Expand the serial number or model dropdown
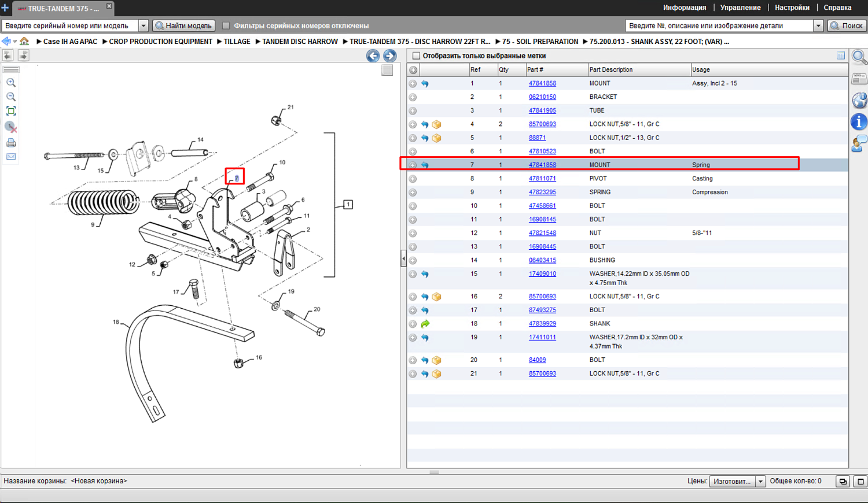The width and height of the screenshot is (868, 503). [144, 25]
